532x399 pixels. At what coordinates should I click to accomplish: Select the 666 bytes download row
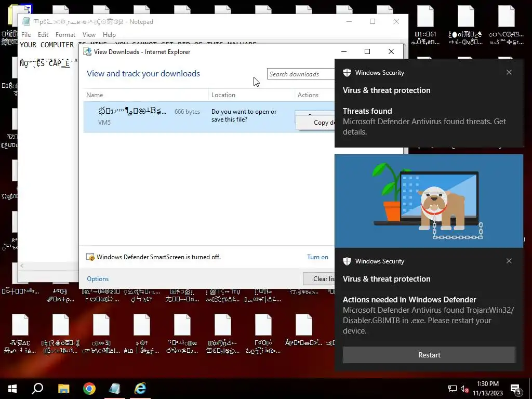tap(209, 116)
